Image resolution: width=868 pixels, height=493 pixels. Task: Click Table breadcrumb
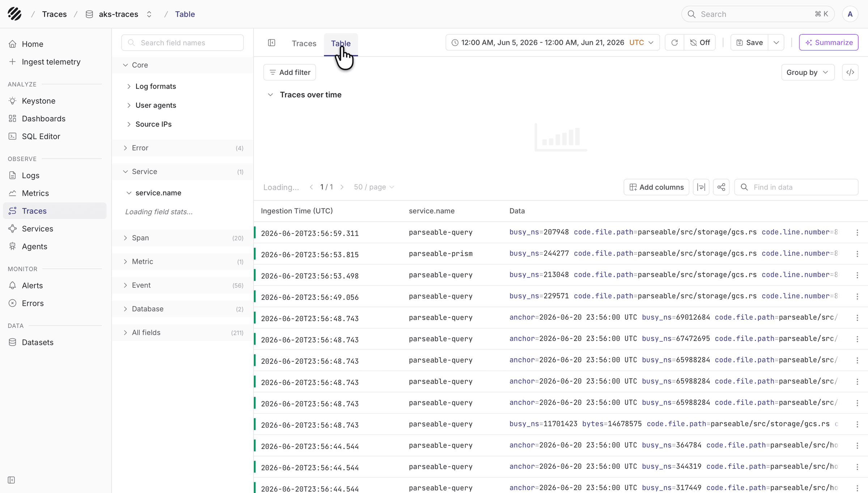[x=185, y=14]
